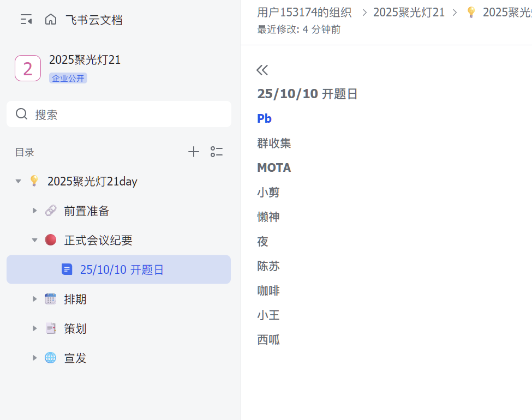Go to home via house icon
Viewport: 532px width, 420px height.
click(51, 20)
